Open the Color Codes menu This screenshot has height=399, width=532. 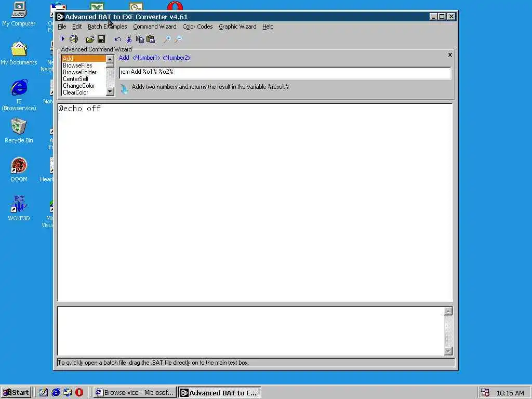[197, 26]
